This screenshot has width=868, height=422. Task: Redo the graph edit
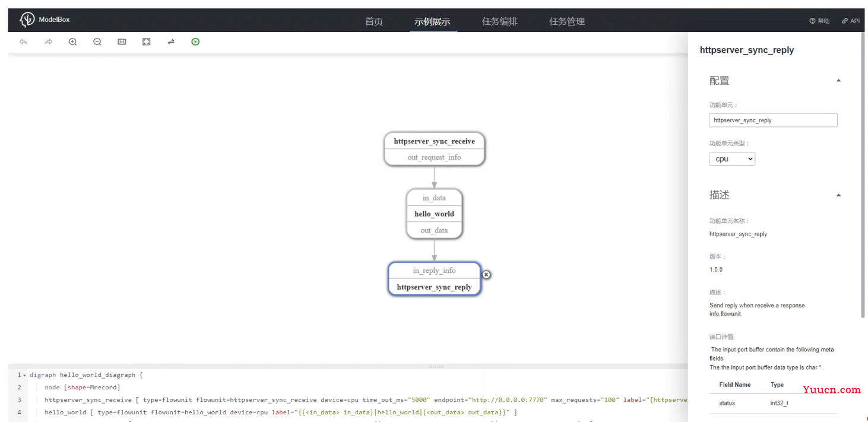(48, 42)
